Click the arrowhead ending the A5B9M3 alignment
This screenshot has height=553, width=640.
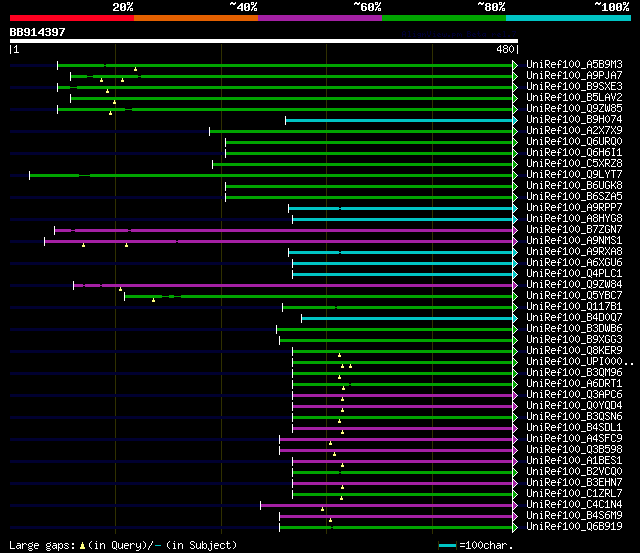tap(515, 65)
